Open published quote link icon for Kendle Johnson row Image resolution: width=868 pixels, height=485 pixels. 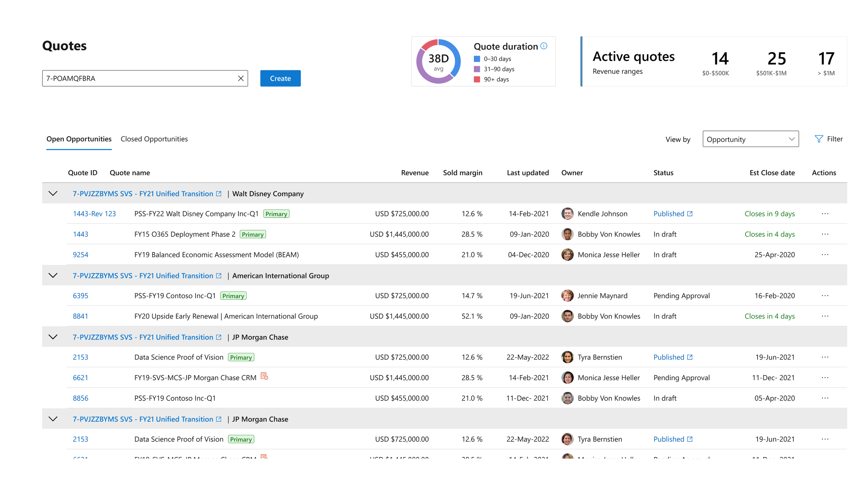point(690,214)
